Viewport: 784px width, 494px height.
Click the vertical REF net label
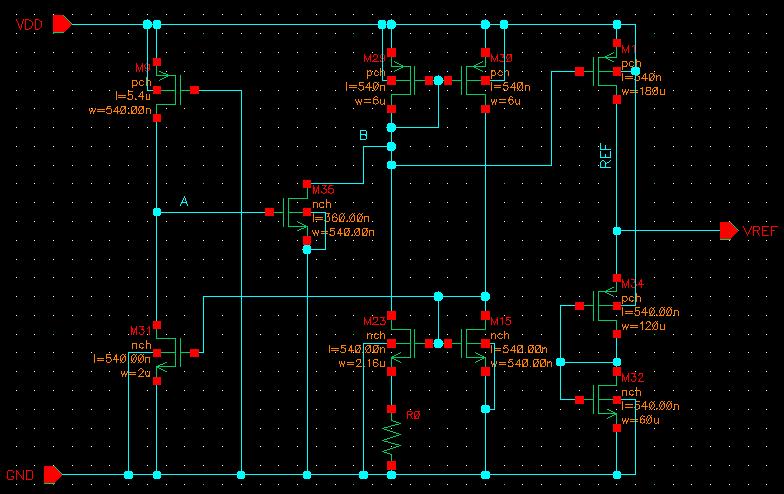coord(606,156)
